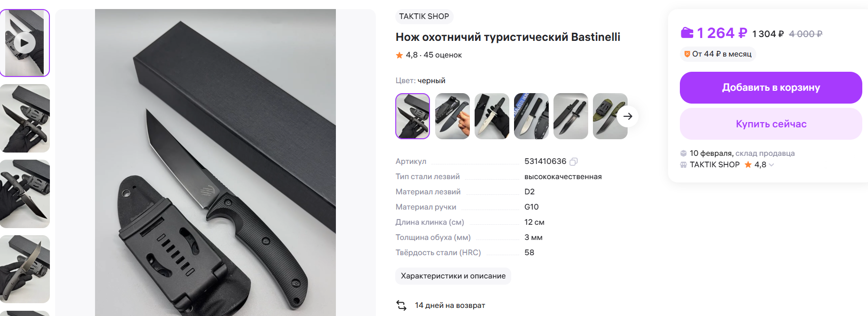The width and height of the screenshot is (868, 316).
Task: View second gallery thumbnail of knife in hand
Action: click(x=25, y=118)
